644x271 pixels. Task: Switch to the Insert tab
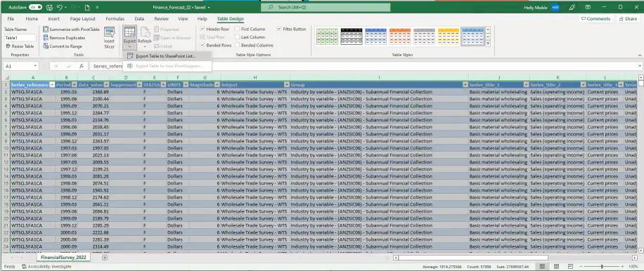pyautogui.click(x=54, y=19)
